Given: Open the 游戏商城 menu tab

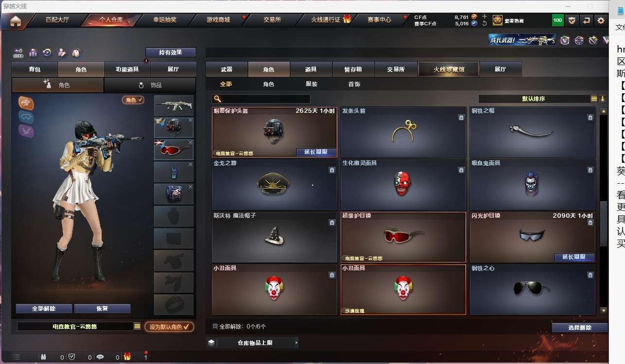Looking at the screenshot, I should coord(218,20).
